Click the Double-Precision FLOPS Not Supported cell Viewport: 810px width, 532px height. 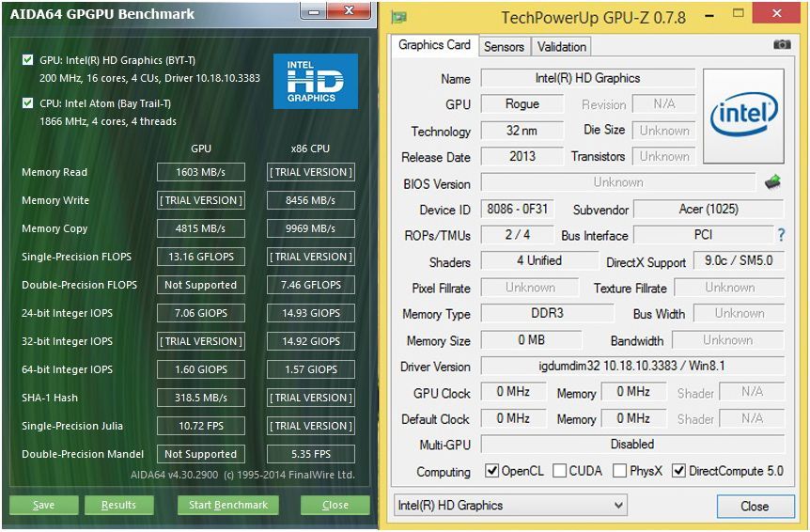(201, 285)
